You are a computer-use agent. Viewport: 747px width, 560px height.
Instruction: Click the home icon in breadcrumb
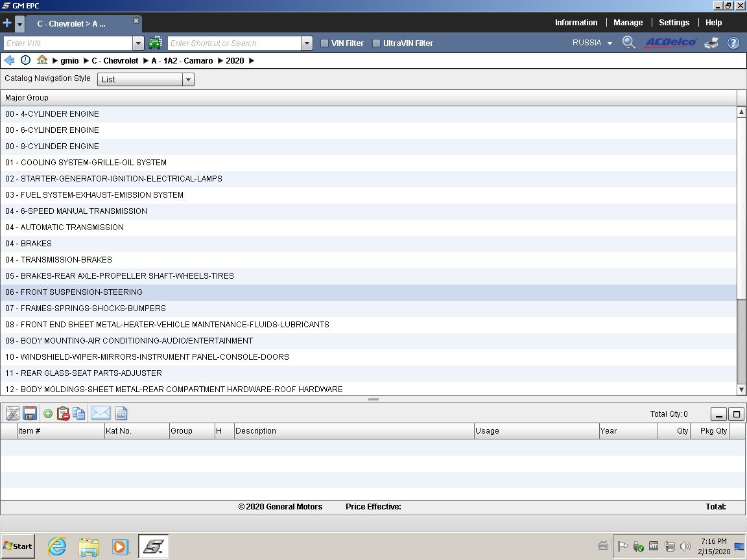pyautogui.click(x=42, y=60)
